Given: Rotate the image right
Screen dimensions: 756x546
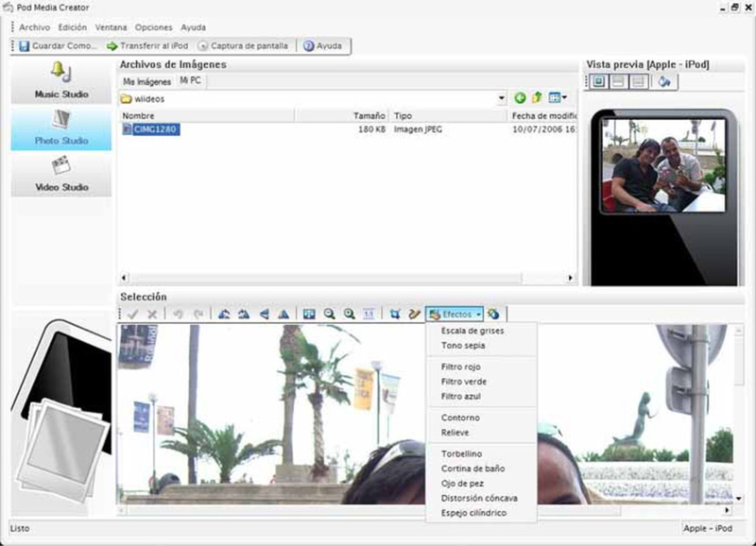Looking at the screenshot, I should [244, 315].
